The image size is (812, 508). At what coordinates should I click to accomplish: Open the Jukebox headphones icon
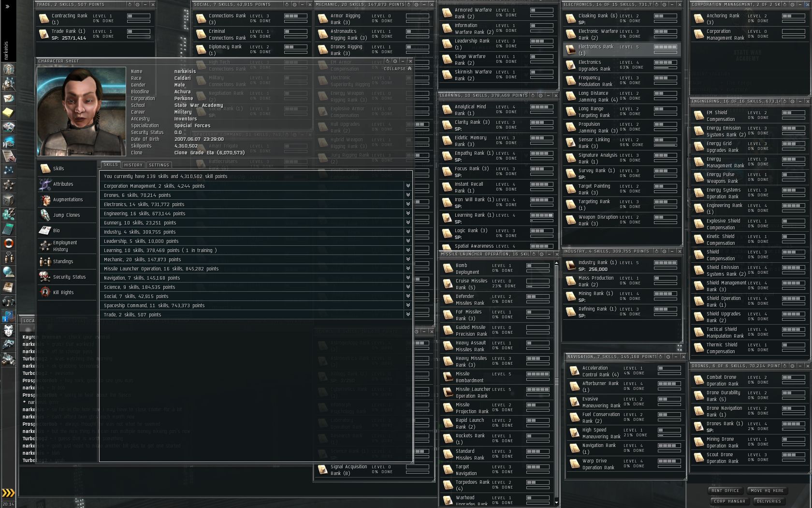tap(8, 301)
